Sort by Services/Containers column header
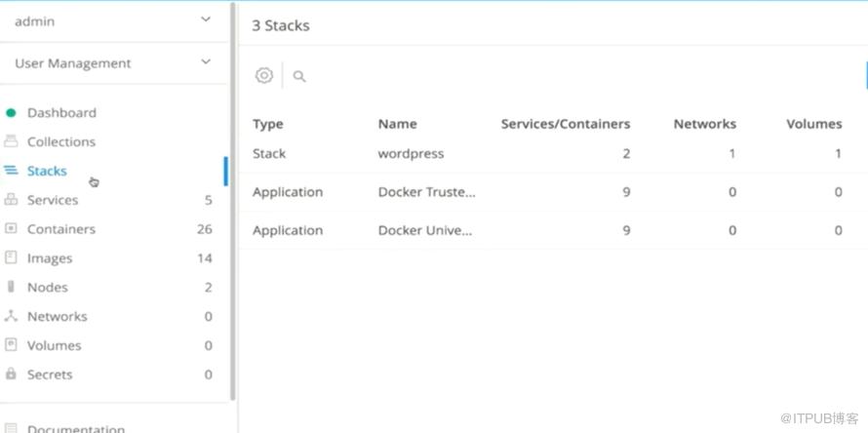868x433 pixels. tap(566, 124)
